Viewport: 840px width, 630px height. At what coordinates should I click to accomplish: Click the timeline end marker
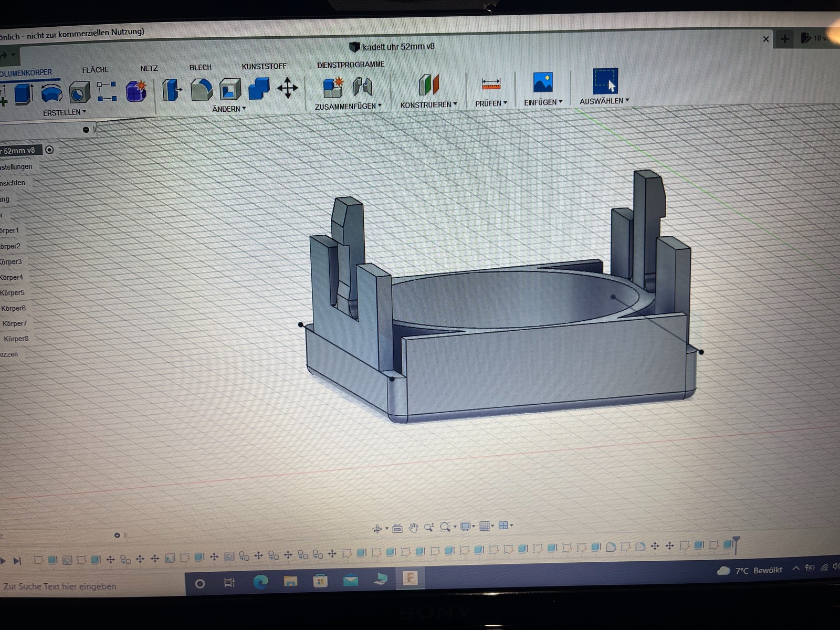coord(736,543)
